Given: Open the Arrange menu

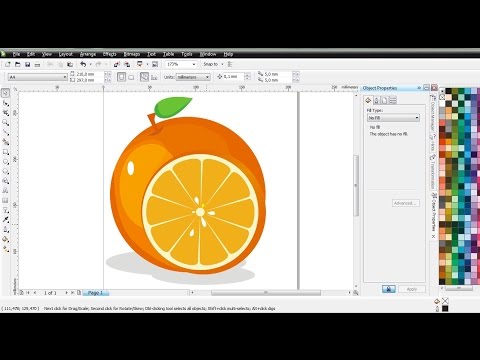Looking at the screenshot, I should point(88,54).
